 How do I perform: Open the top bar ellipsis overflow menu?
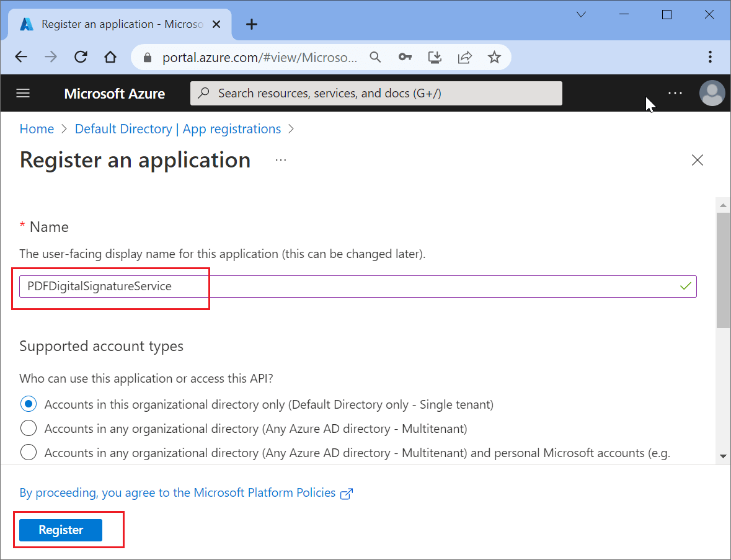point(675,93)
